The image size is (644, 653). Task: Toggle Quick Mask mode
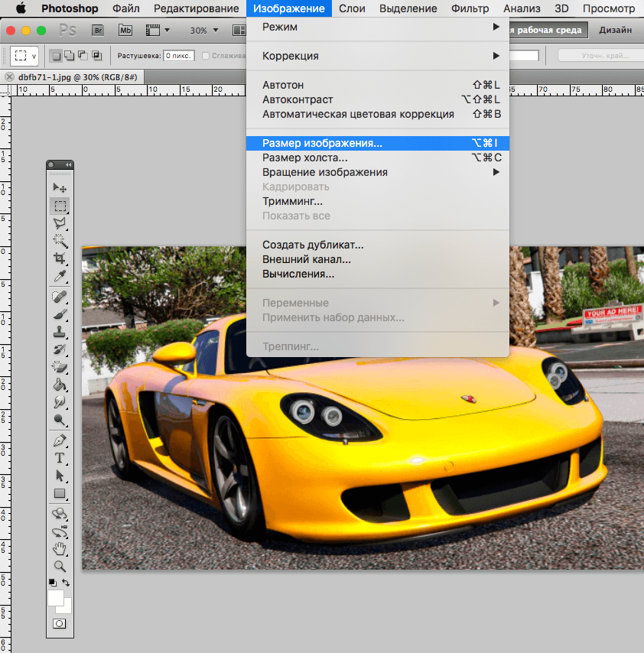(60, 623)
